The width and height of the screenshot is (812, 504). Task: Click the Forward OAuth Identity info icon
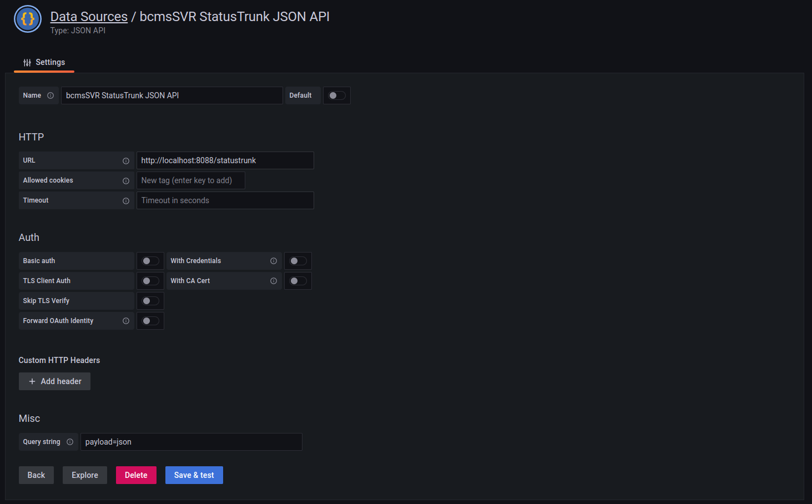(126, 321)
